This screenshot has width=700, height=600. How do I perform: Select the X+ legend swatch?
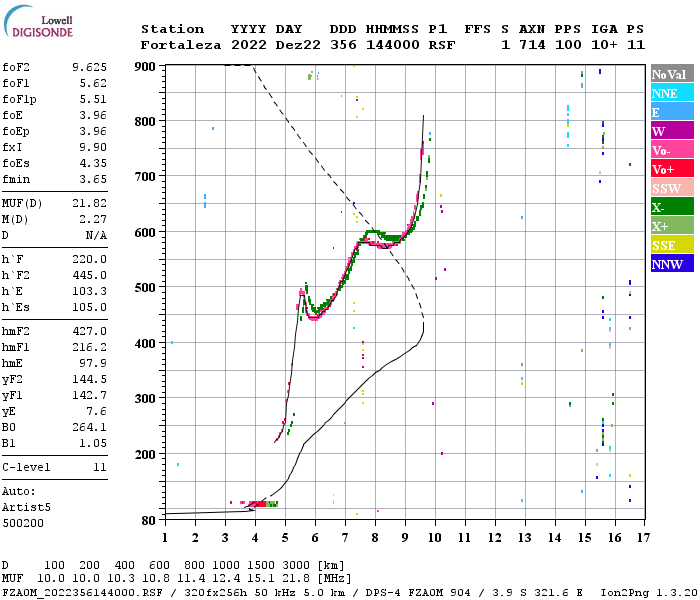[x=672, y=225]
